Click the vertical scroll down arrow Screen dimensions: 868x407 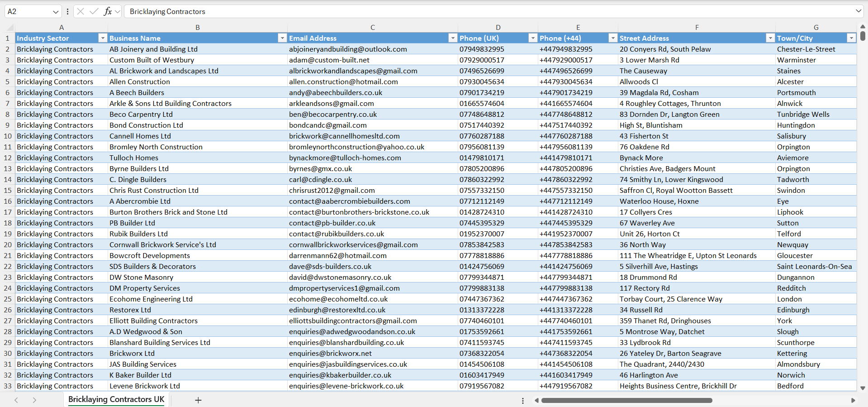(x=863, y=388)
